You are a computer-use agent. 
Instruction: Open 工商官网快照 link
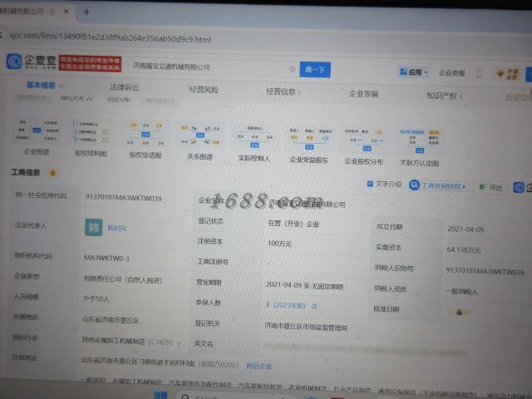(x=438, y=185)
